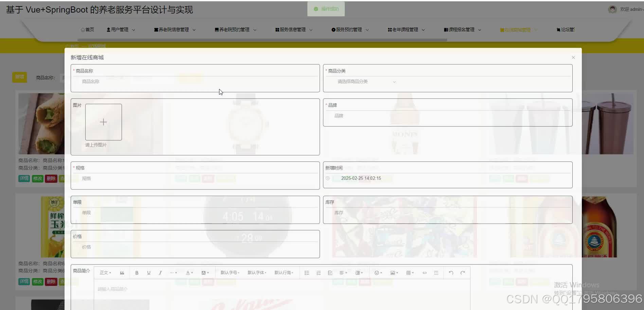
Task: Open the 服务信息管理 menu
Action: tap(294, 30)
